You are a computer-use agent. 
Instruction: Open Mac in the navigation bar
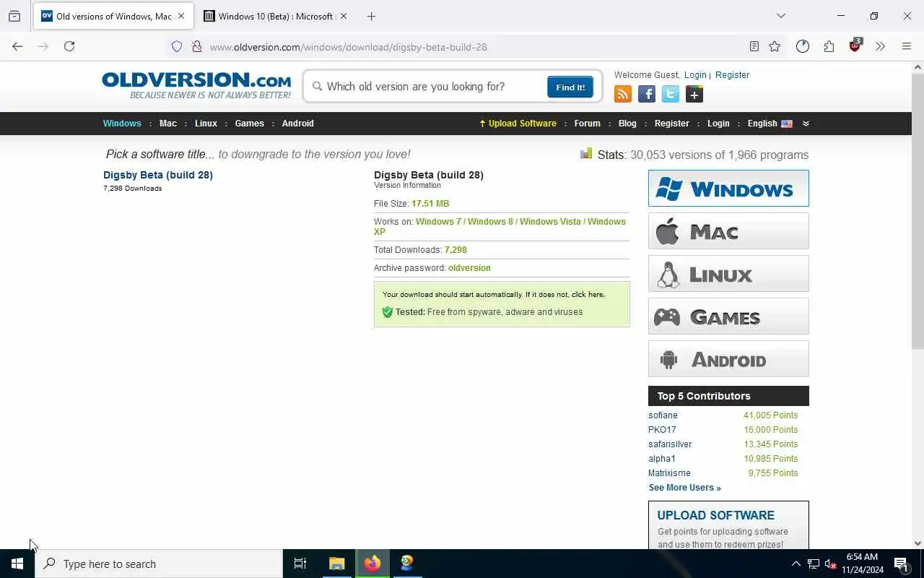tap(168, 124)
